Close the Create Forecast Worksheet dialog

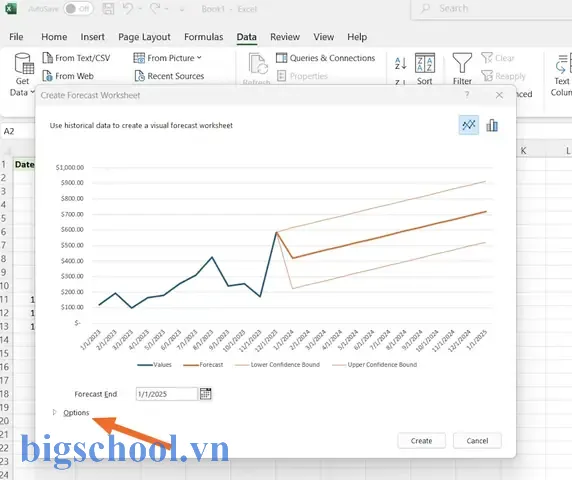pos(499,95)
